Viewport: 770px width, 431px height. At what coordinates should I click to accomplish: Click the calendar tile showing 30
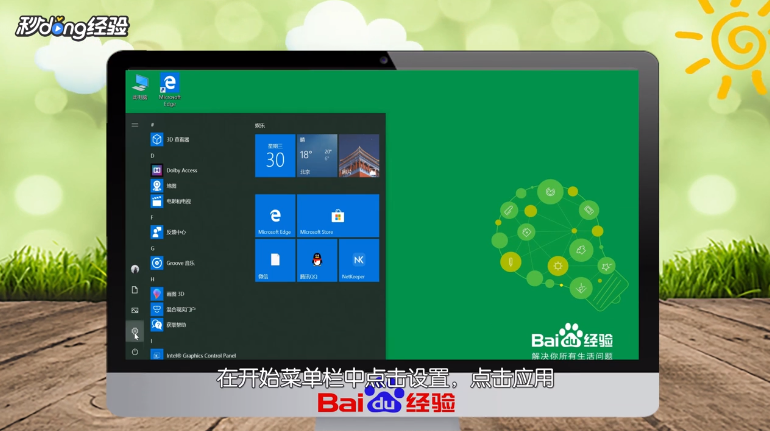click(x=275, y=156)
